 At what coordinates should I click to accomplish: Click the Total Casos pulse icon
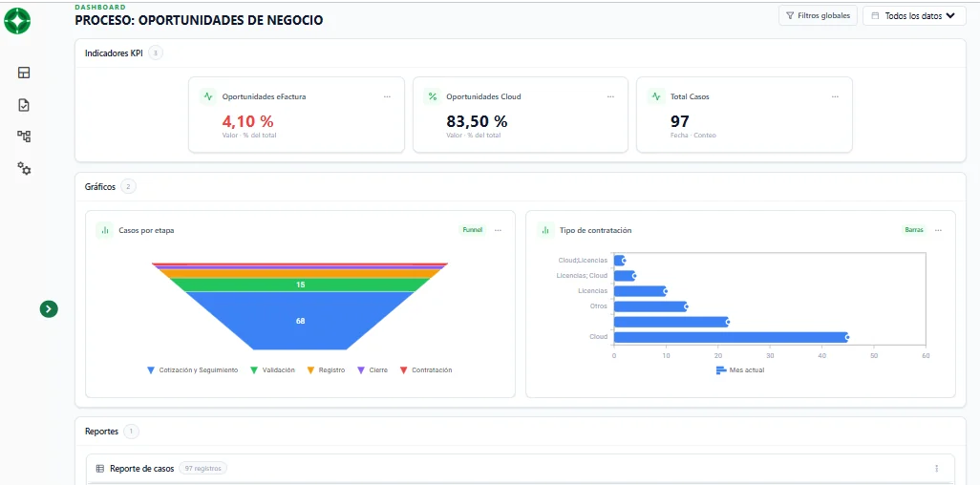(x=655, y=96)
